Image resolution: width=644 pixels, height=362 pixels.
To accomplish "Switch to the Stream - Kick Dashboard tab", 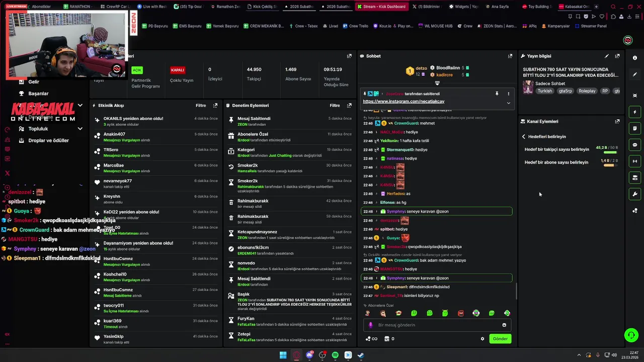I will pyautogui.click(x=381, y=7).
